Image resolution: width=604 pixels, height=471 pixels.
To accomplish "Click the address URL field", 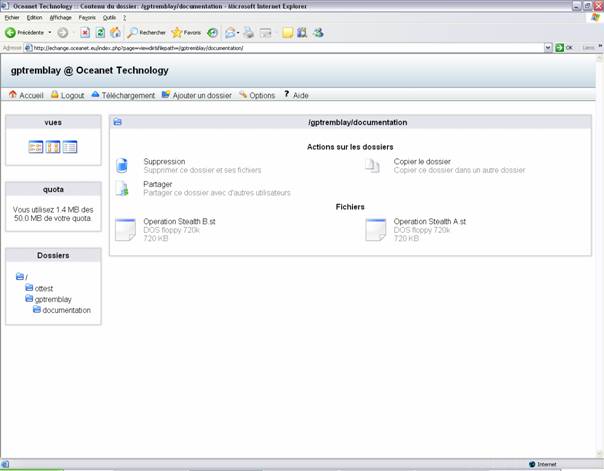I will pyautogui.click(x=284, y=48).
